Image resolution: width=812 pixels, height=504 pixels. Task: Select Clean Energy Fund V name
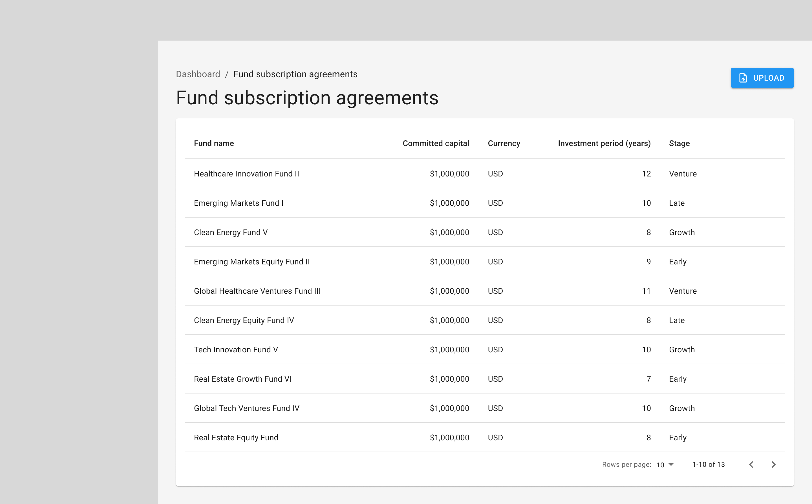(231, 232)
